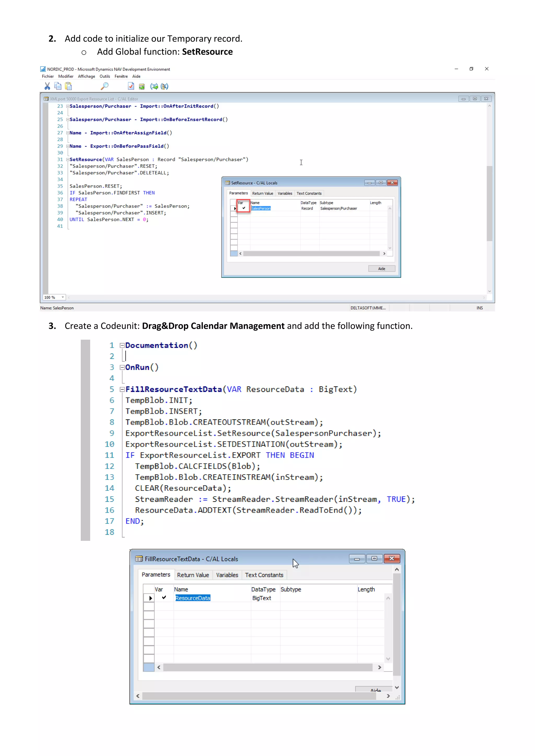Collapse the OnBeforePassField trigger on line 29
The height and width of the screenshot is (756, 535).
click(x=68, y=146)
